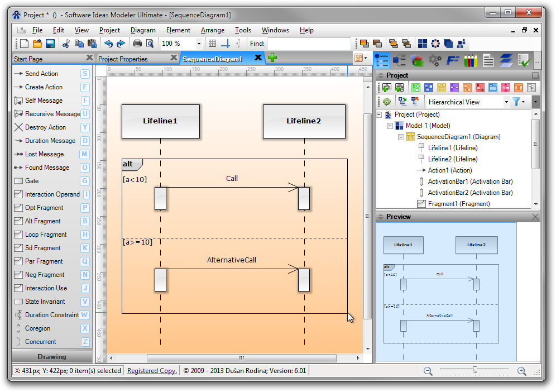Viewport: 556px width, 392px height.
Task: Open the Diagram menu
Action: pyautogui.click(x=143, y=30)
